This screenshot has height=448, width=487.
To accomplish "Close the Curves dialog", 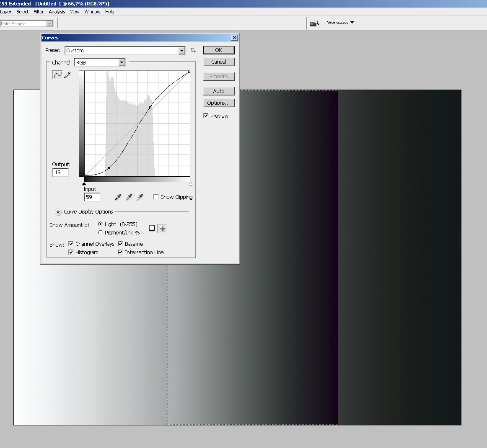I will [x=235, y=38].
